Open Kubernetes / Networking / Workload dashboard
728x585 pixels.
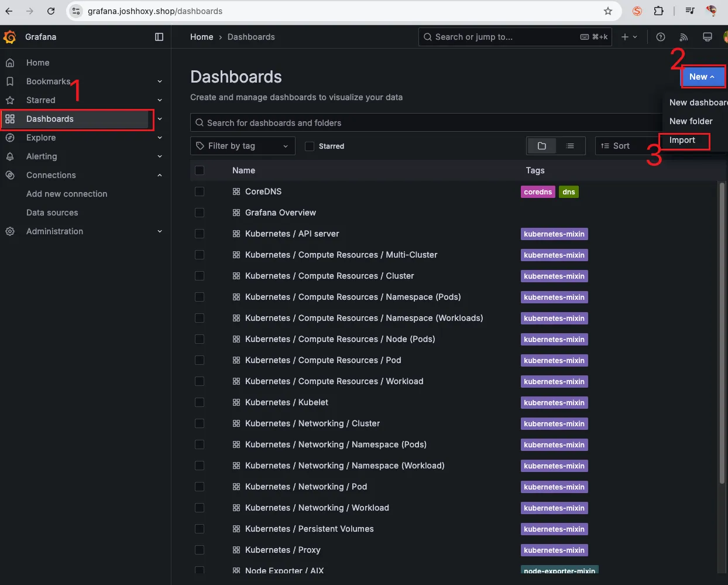coord(317,508)
